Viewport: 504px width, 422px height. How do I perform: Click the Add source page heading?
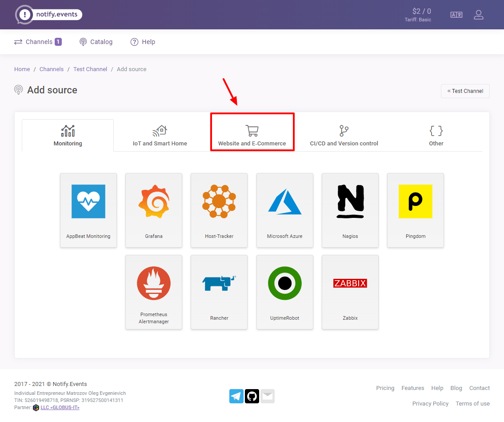[52, 90]
